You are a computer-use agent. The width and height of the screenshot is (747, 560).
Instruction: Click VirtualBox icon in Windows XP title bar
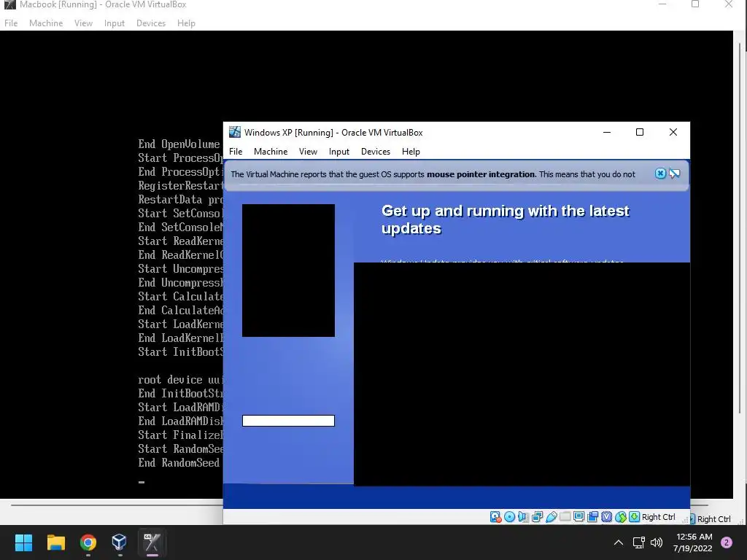point(234,132)
